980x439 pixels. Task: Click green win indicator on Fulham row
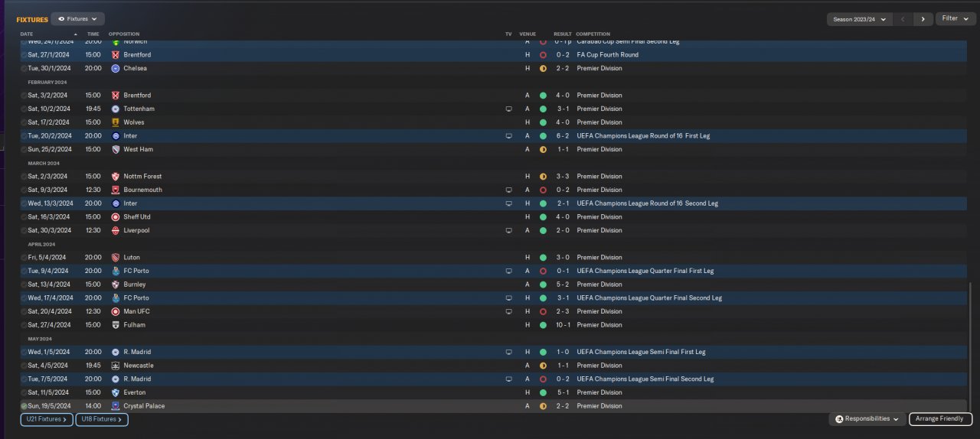[543, 325]
